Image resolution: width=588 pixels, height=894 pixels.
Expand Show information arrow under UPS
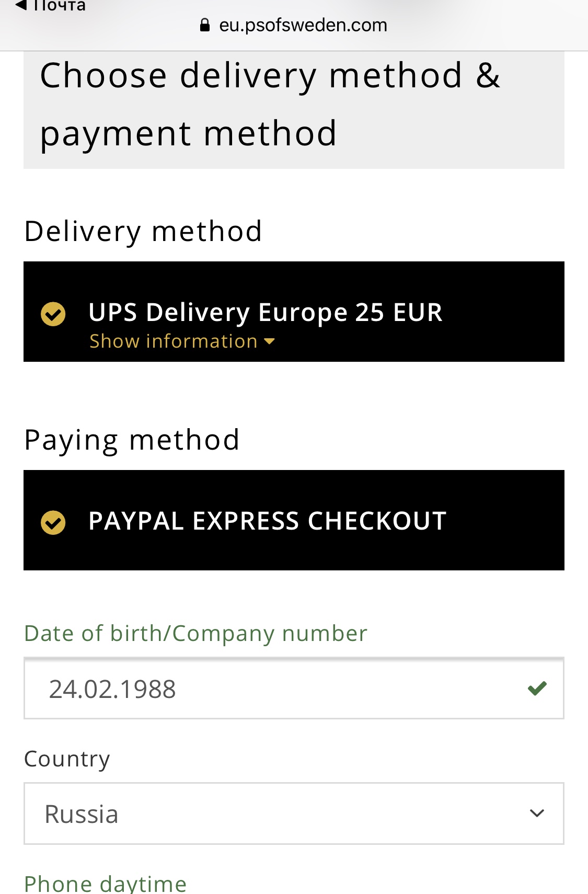(x=270, y=341)
